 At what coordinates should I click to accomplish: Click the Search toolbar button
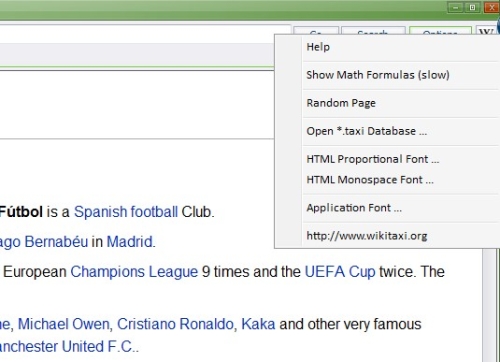click(373, 31)
